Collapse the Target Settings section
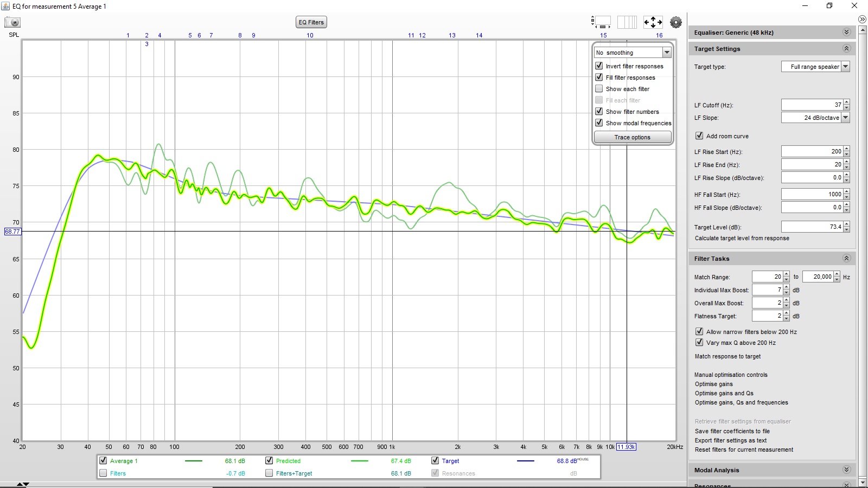Screen dimensions: 868x488 846,49
